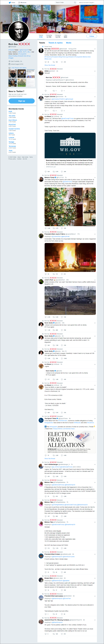Open the 'Have an account? Log in' dropdown

pos(86,3)
